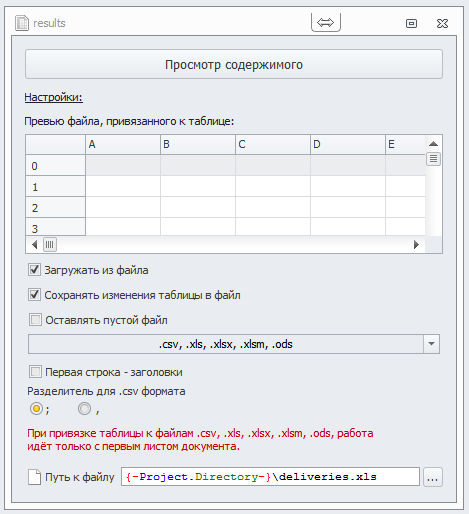Image resolution: width=469 pixels, height=514 pixels.
Task: Close the results panel with X icon
Action: tap(442, 23)
